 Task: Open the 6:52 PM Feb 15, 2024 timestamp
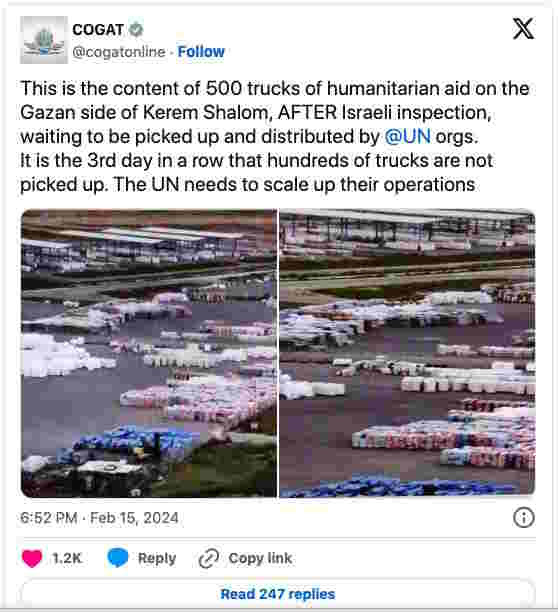[x=100, y=518]
